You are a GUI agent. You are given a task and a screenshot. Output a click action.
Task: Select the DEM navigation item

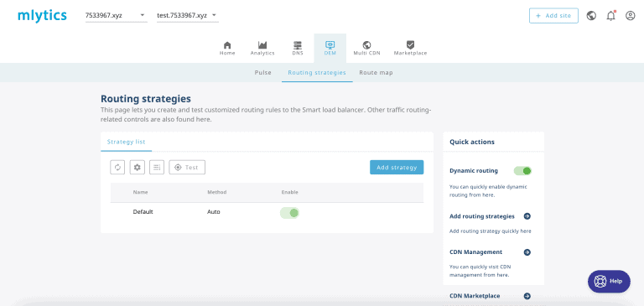tap(330, 48)
